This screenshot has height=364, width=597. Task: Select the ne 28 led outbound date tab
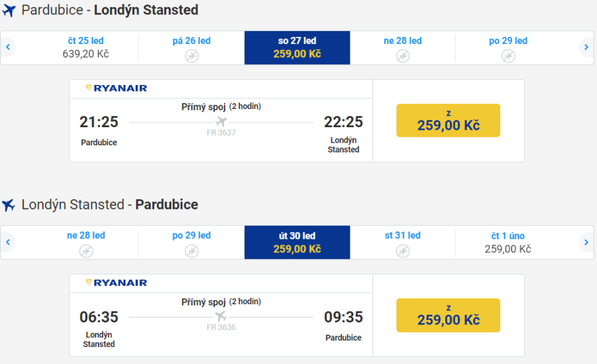(x=402, y=47)
